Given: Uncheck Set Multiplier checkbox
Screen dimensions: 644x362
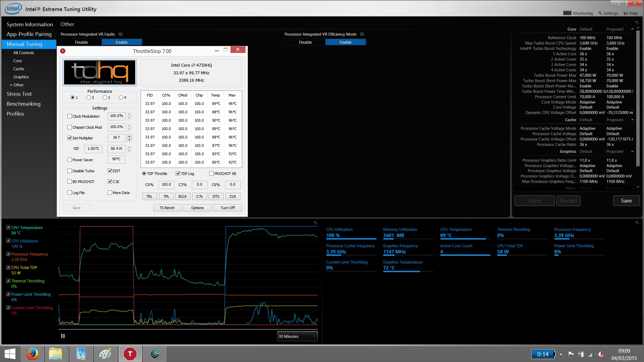Looking at the screenshot, I should pos(69,138).
